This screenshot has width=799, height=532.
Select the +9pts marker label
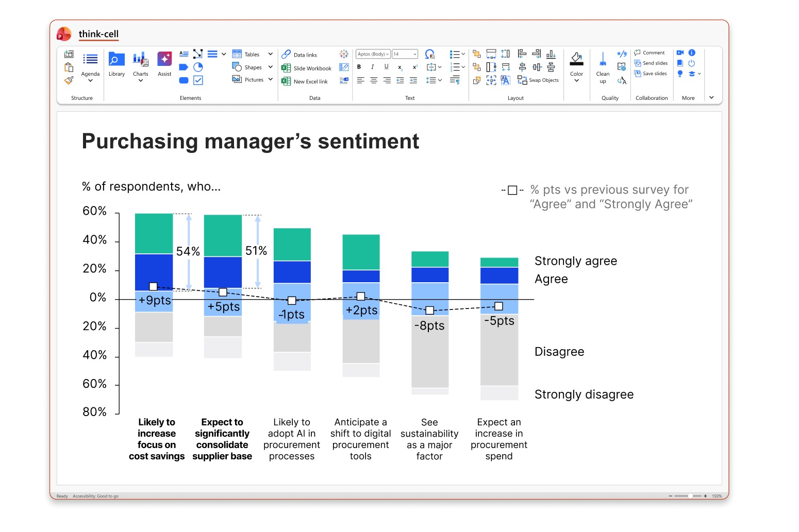(x=155, y=300)
